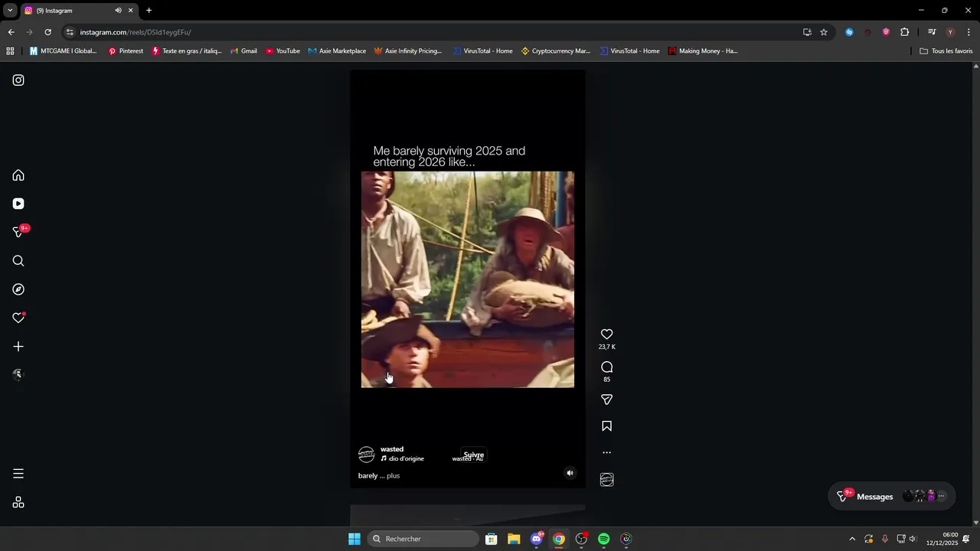
Task: Expand caption with plus link
Action: click(x=394, y=476)
